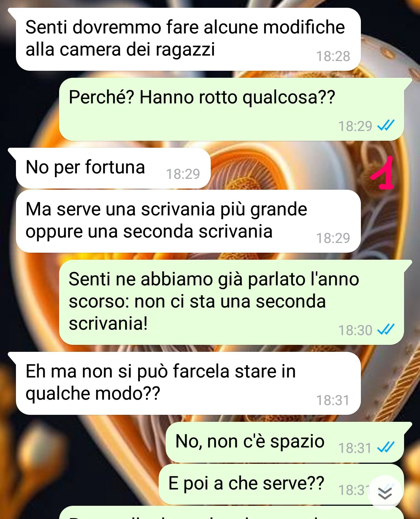The width and height of the screenshot is (420, 519).
Task: Click the 18:29 timestamp beside 'No per fortuna'
Action: [x=183, y=174]
